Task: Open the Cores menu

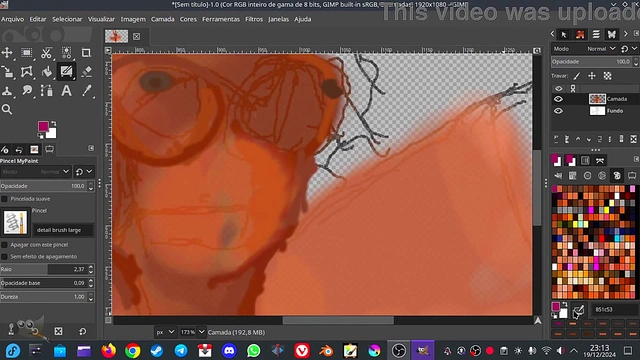Action: 188,19
